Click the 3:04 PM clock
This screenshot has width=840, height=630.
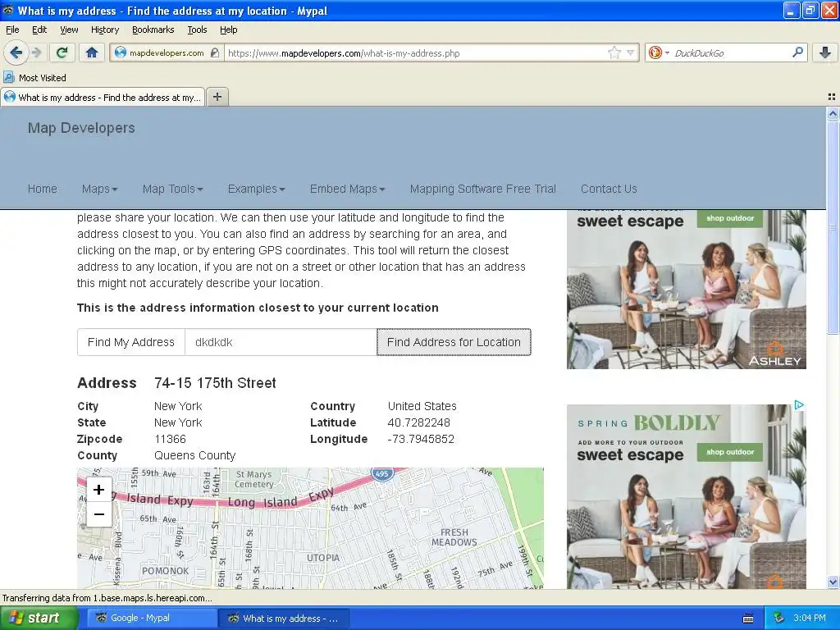point(809,619)
